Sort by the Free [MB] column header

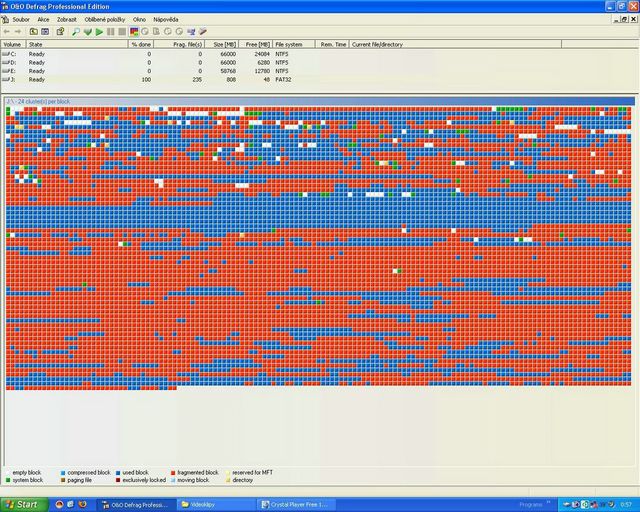[256, 44]
